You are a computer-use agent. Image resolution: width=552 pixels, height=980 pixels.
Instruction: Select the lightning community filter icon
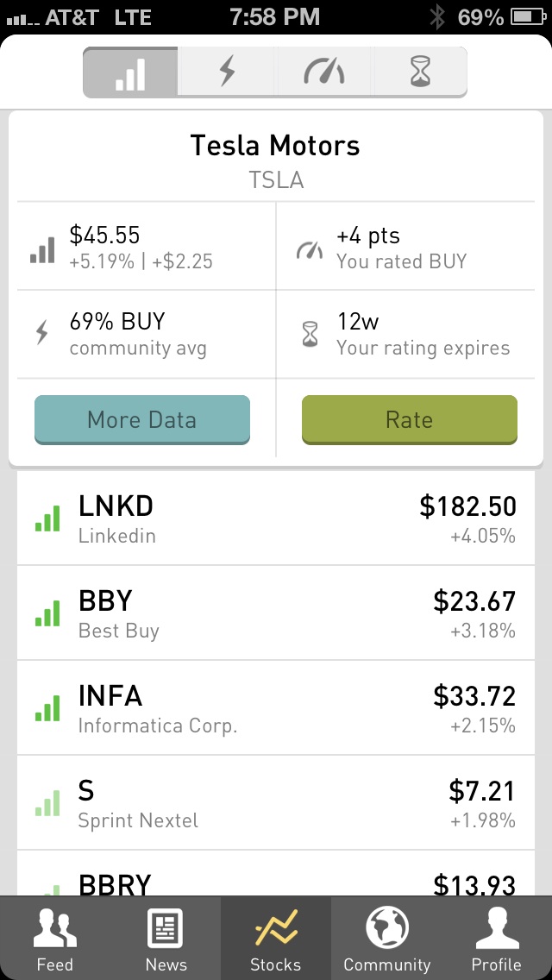pos(227,72)
